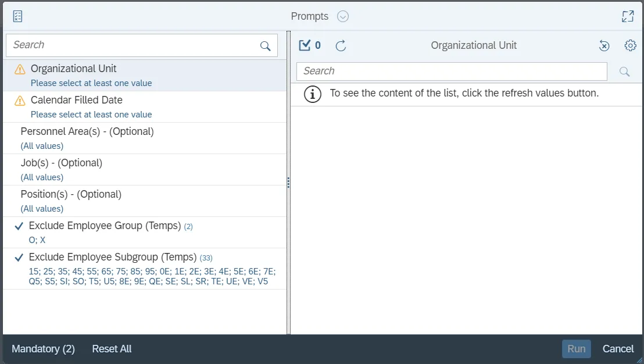Toggle the selected values checkbox icon

[305, 45]
